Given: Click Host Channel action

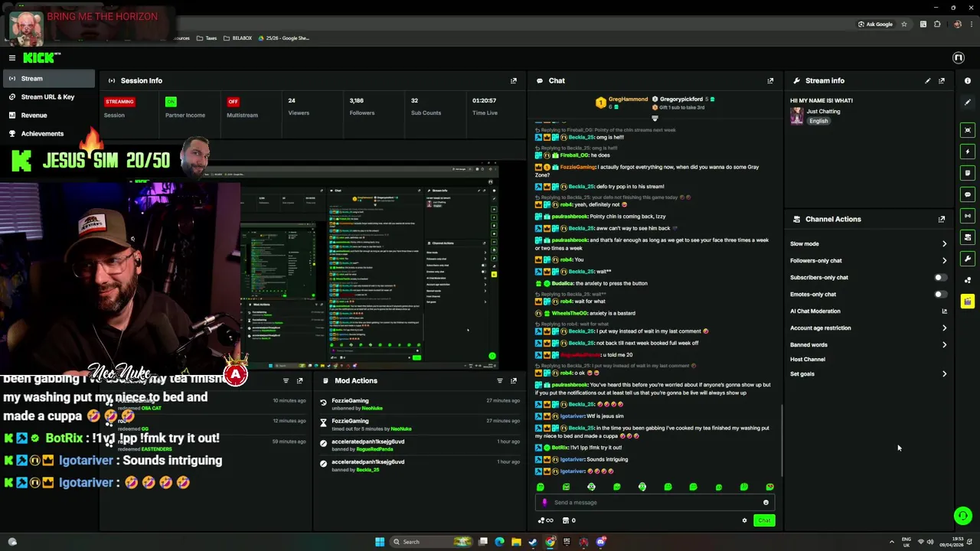Looking at the screenshot, I should 808,360.
